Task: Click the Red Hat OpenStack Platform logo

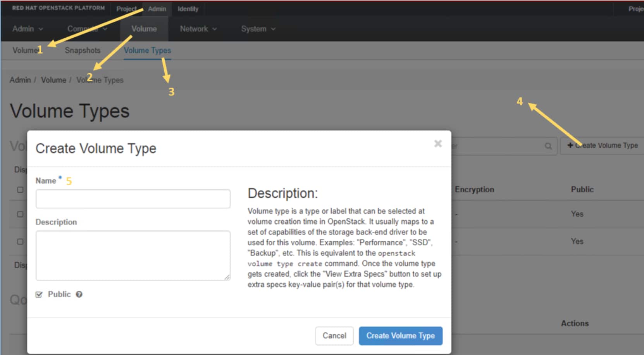Action: (x=58, y=8)
